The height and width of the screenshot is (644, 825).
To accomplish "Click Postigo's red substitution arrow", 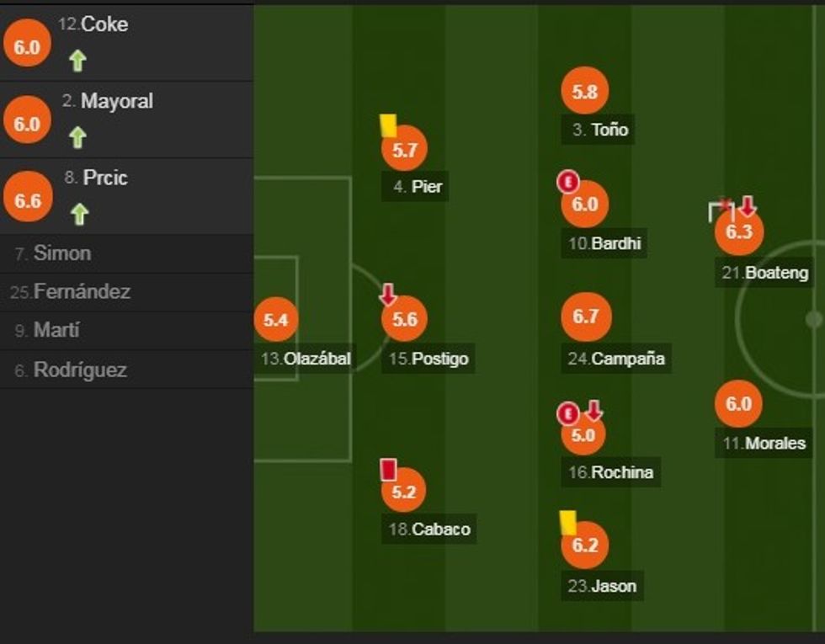I will coord(388,295).
